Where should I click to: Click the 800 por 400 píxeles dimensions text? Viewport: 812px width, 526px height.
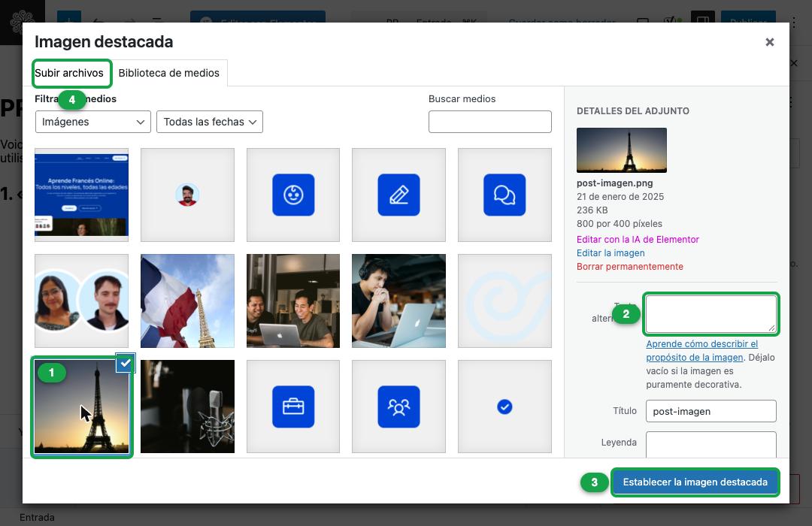pyautogui.click(x=620, y=223)
